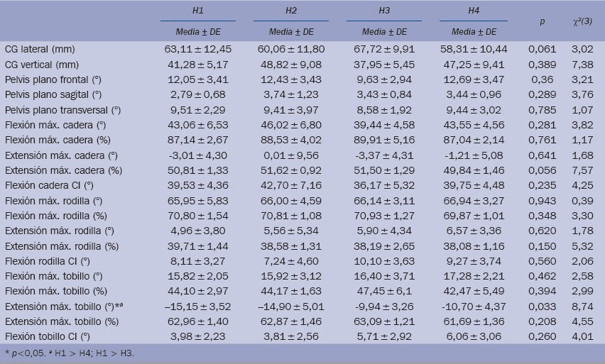Image resolution: width=605 pixels, height=364 pixels.
Task: Click the footnote text 'p<0,05'
Action: point(27,353)
